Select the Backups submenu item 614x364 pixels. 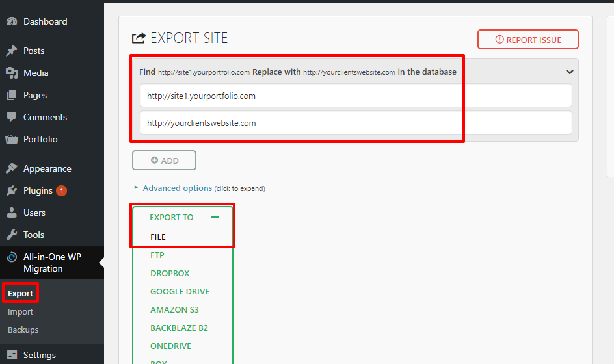point(23,330)
